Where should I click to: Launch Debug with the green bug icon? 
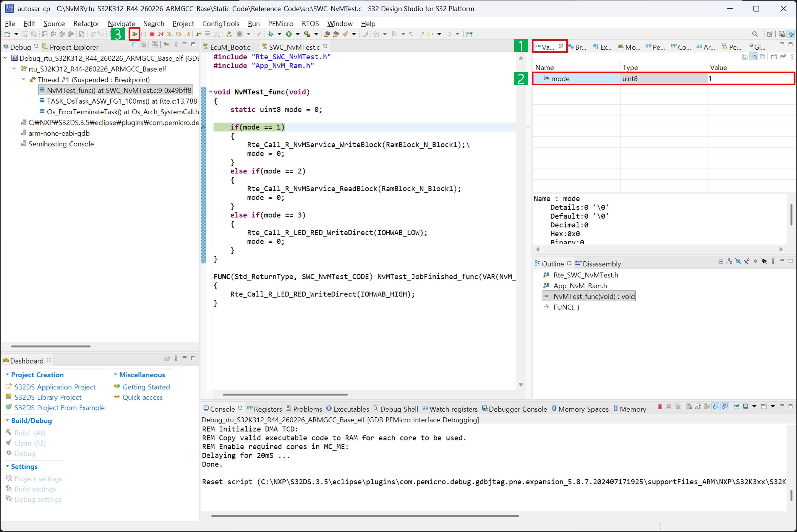tap(271, 34)
